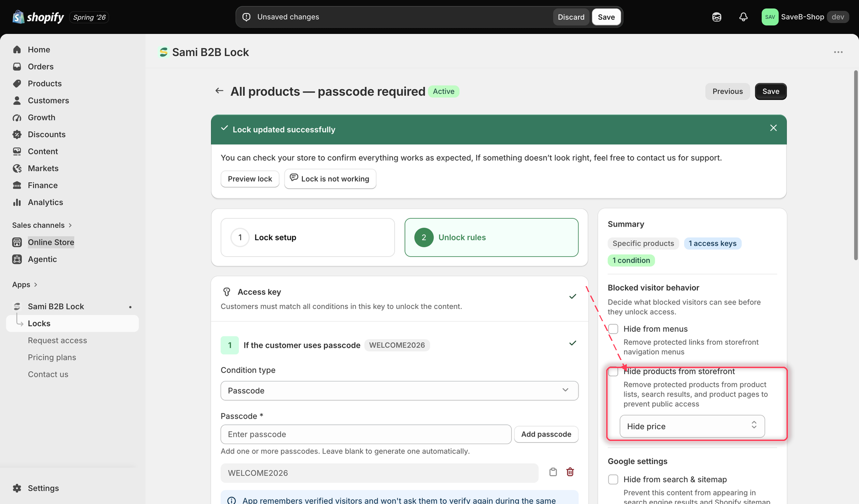Image resolution: width=859 pixels, height=504 pixels.
Task: Collapse the passcode condition 1 chevron
Action: click(572, 343)
